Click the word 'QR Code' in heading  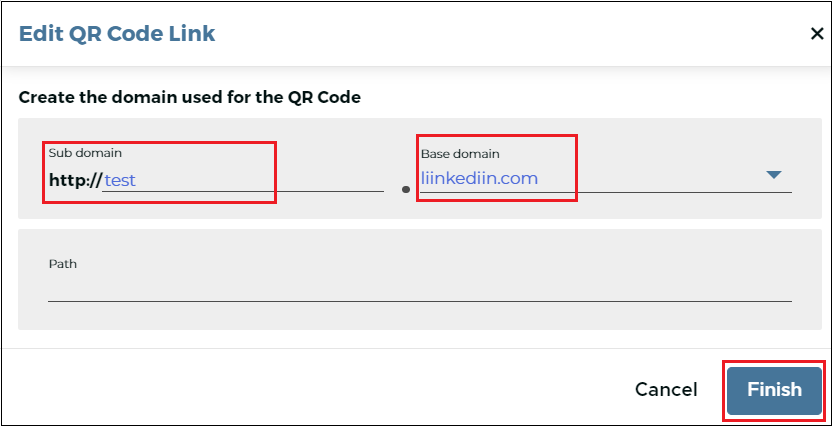(331, 98)
